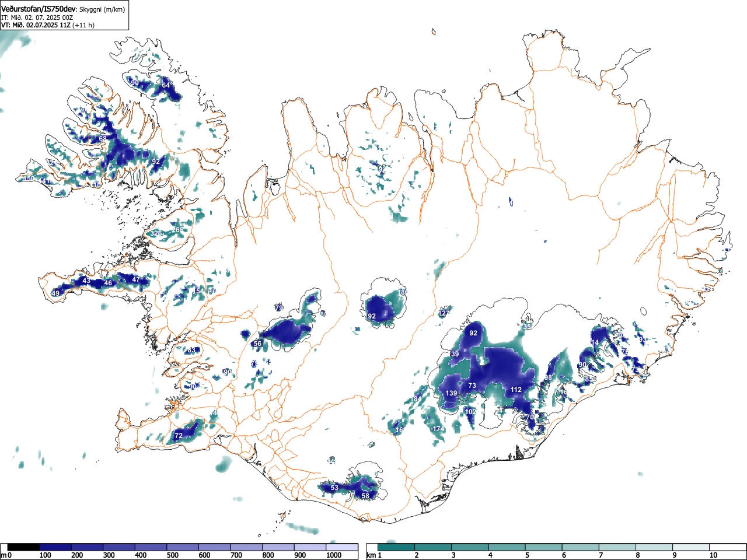Click the 47 value on Snæfellsnes peninsula
The height and width of the screenshot is (560, 747).
136,279
